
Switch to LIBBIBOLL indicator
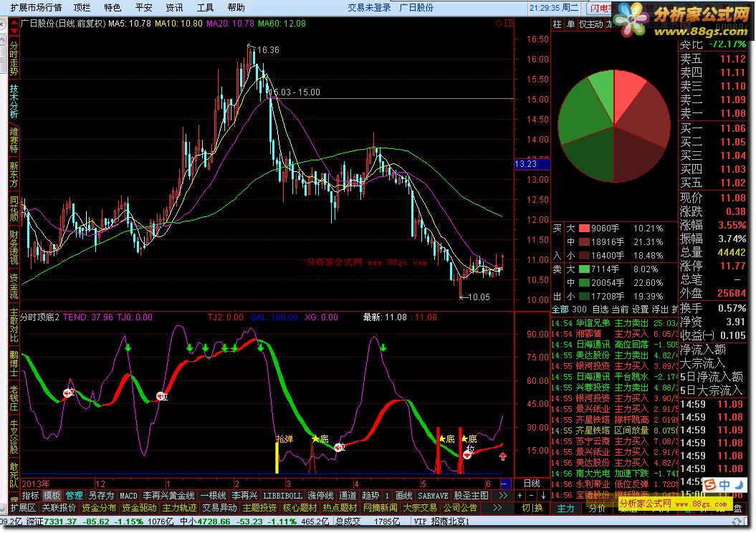coord(282,496)
